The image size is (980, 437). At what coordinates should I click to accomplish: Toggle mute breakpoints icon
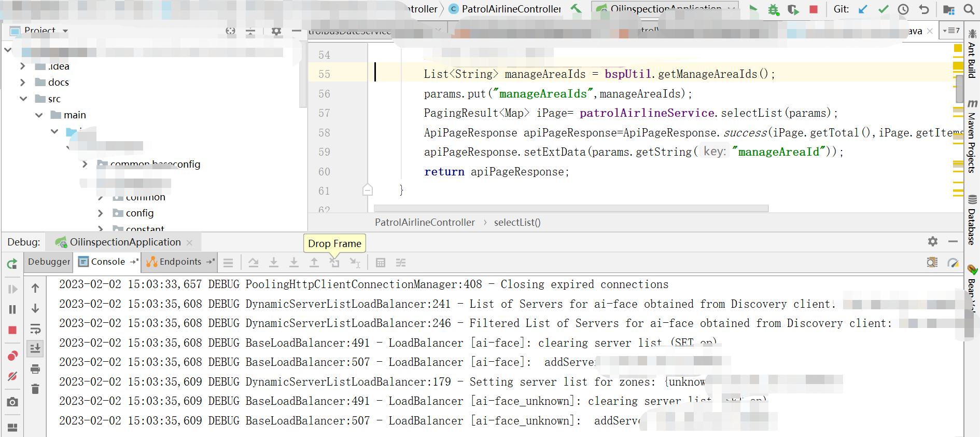point(12,376)
